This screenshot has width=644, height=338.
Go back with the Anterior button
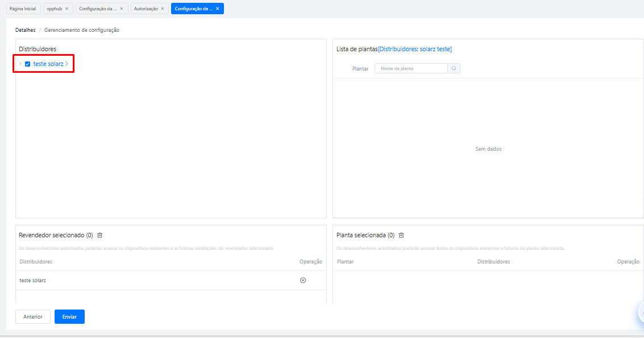click(33, 316)
